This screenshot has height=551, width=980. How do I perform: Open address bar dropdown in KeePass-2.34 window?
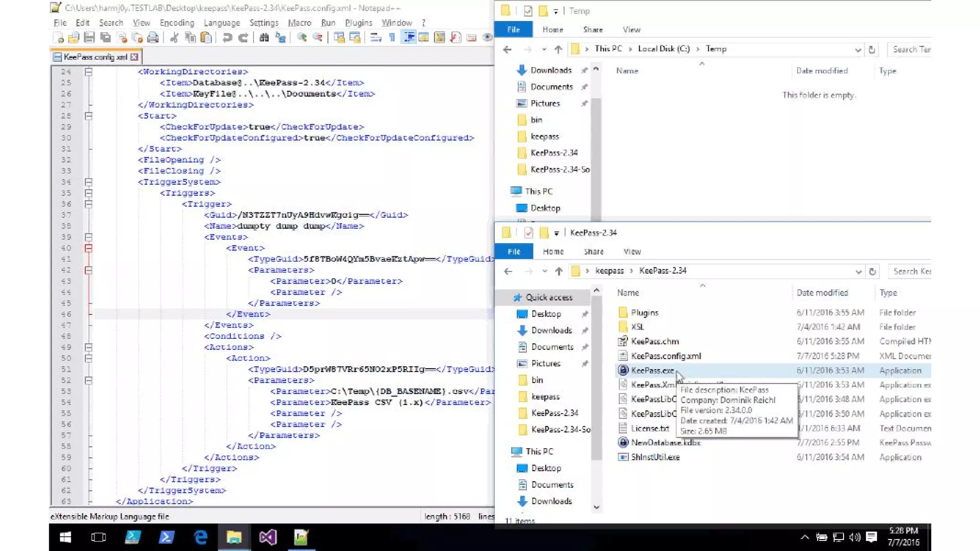point(858,271)
